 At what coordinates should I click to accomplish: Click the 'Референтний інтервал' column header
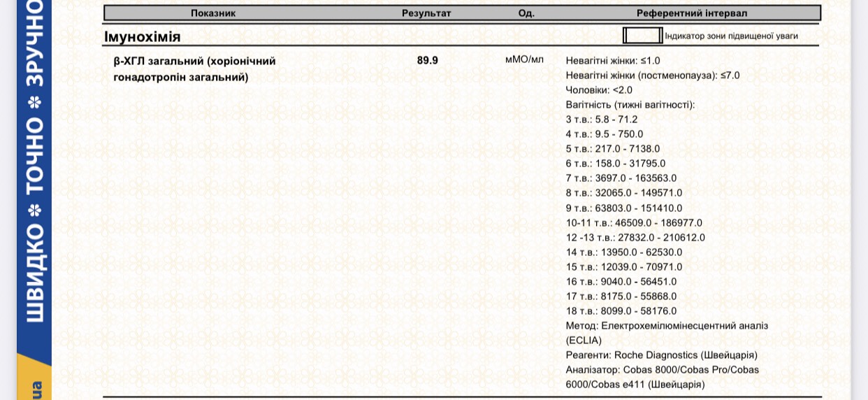[x=691, y=13]
